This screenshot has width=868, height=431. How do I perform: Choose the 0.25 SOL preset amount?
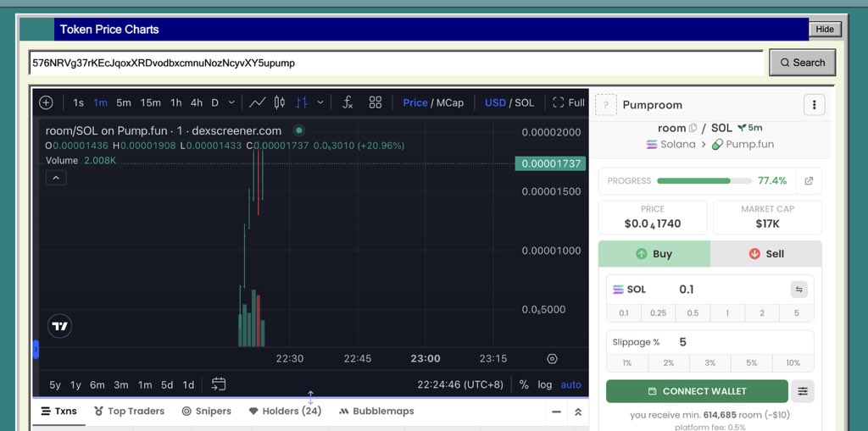coord(658,313)
